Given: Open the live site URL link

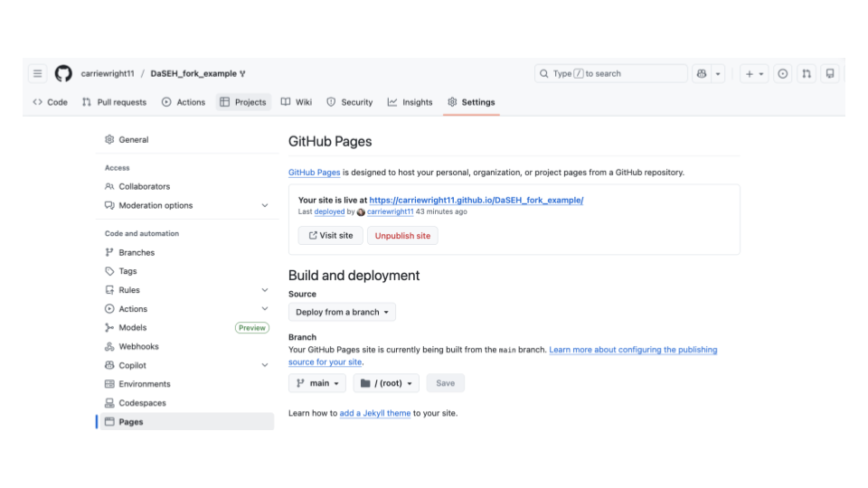Looking at the screenshot, I should (x=476, y=201).
